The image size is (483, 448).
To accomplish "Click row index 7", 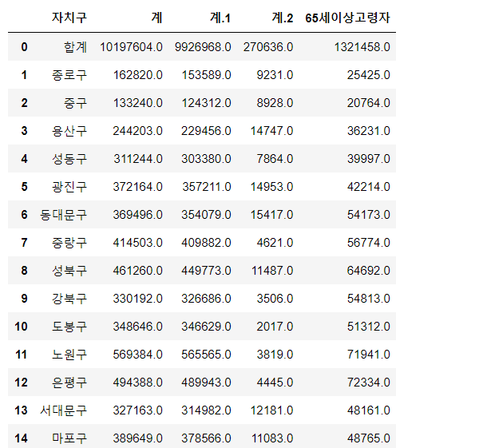I will pos(24,243).
